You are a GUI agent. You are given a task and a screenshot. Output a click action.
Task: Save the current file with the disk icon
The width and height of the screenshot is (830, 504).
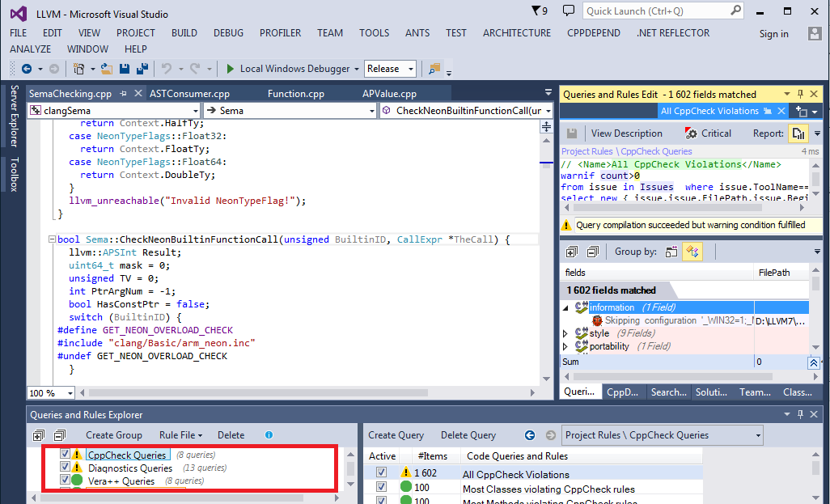coord(125,69)
